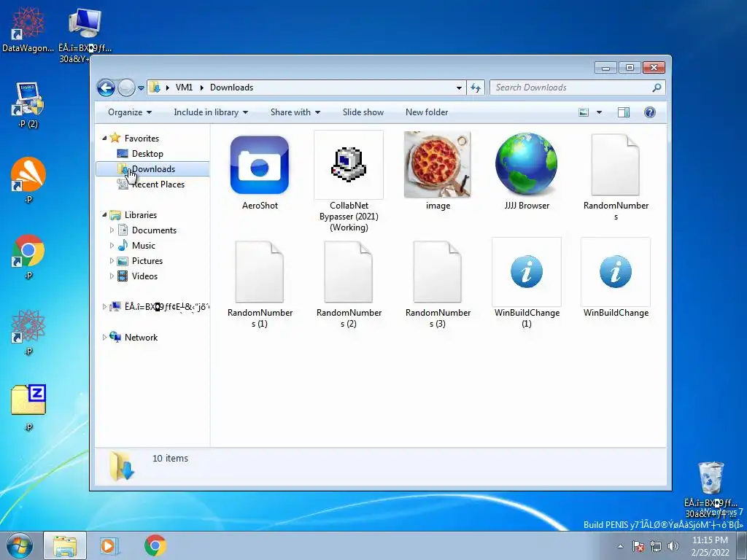Click Downloads in the address breadcrumb
This screenshot has height=560, width=747.
pyautogui.click(x=231, y=87)
